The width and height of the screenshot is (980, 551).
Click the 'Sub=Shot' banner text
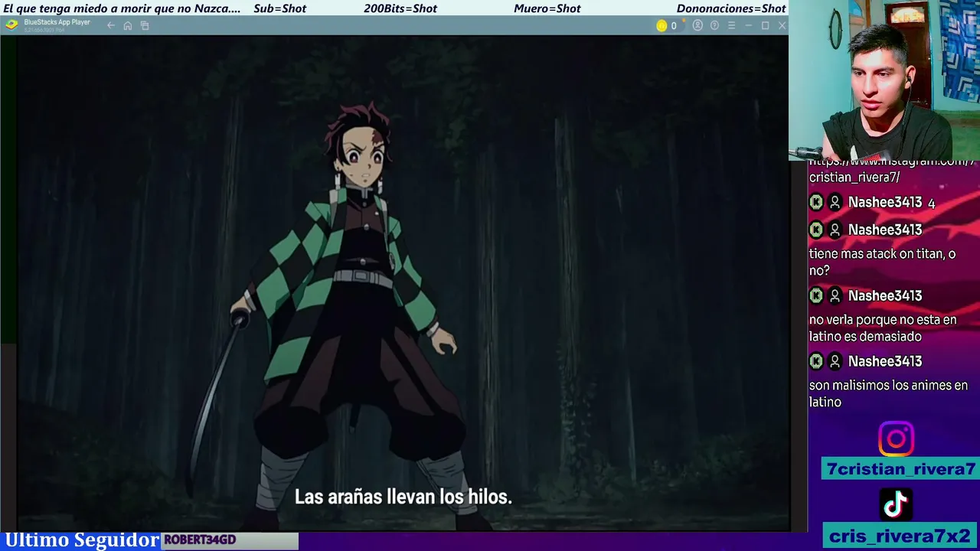pyautogui.click(x=279, y=8)
